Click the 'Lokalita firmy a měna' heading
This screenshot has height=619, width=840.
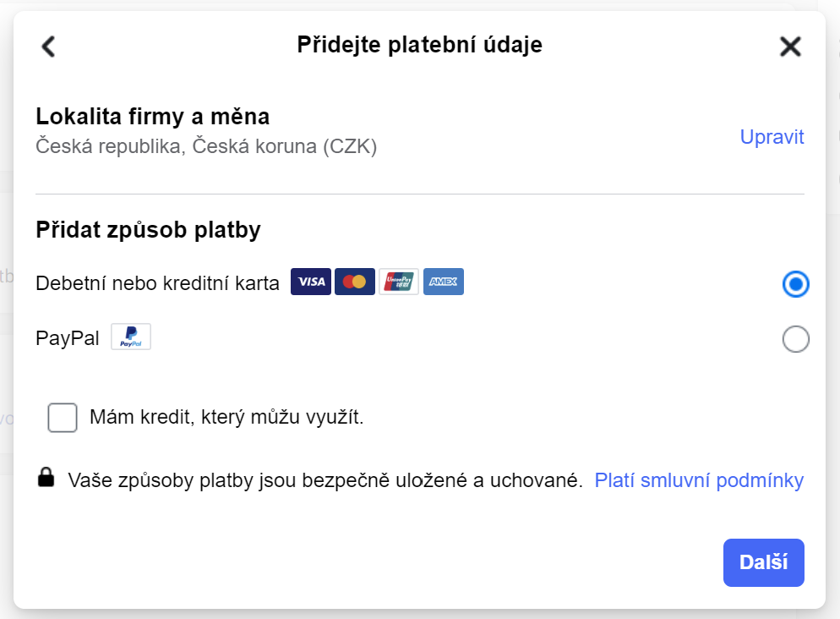(x=152, y=117)
